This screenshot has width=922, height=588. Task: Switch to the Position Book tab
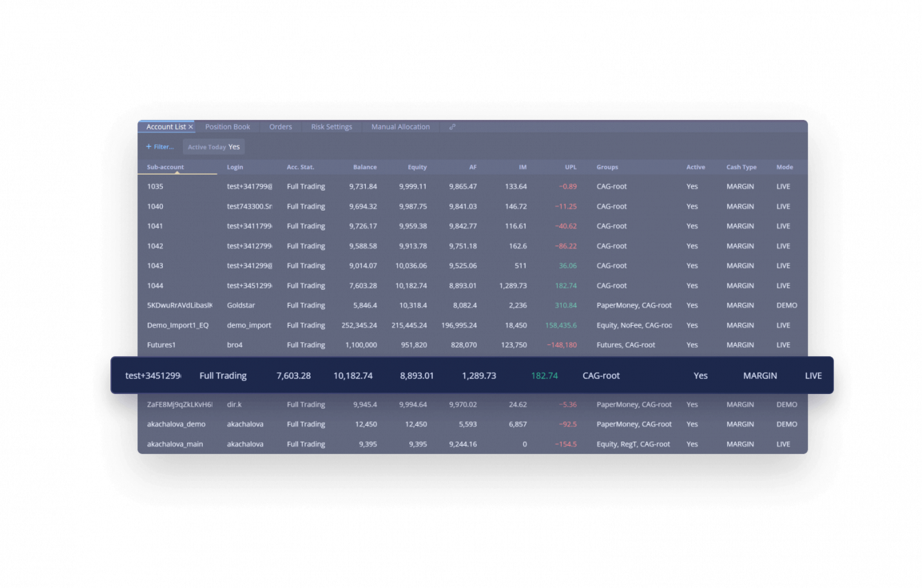click(227, 126)
